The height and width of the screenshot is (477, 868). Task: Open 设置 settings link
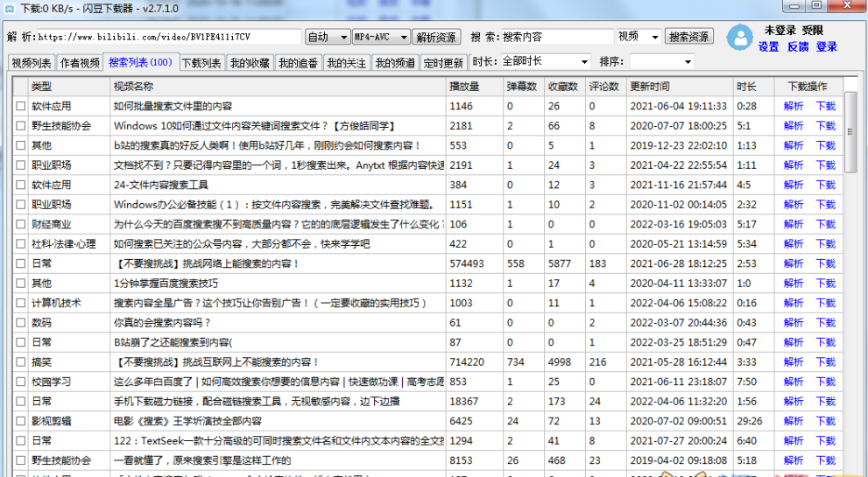pos(768,47)
